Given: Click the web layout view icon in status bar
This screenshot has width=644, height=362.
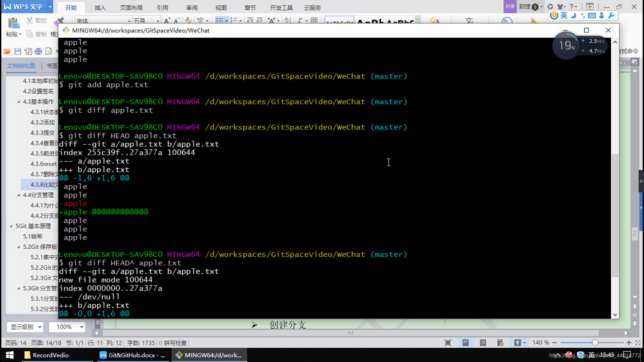Looking at the screenshot, I should pos(500,343).
